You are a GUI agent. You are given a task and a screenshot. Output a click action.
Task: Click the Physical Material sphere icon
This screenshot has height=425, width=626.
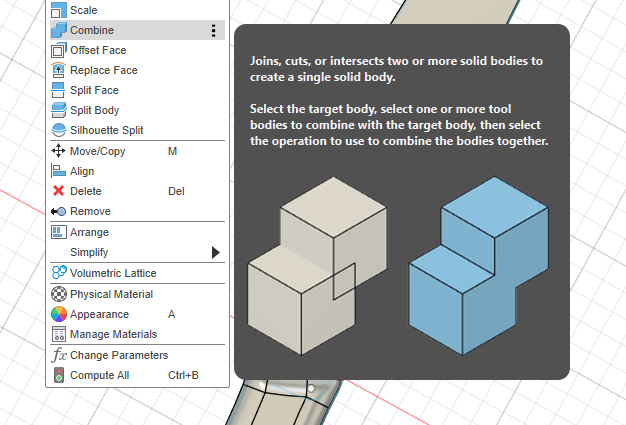[58, 294]
